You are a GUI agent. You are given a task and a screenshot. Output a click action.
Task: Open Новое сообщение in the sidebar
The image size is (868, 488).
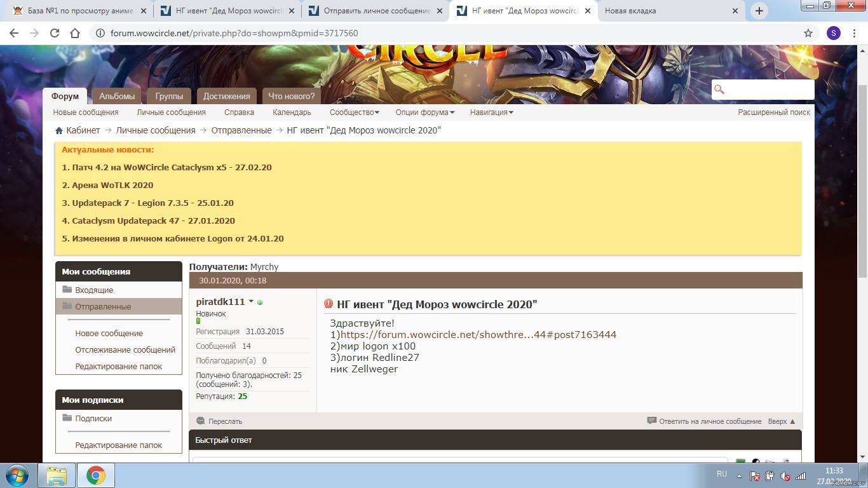click(109, 333)
